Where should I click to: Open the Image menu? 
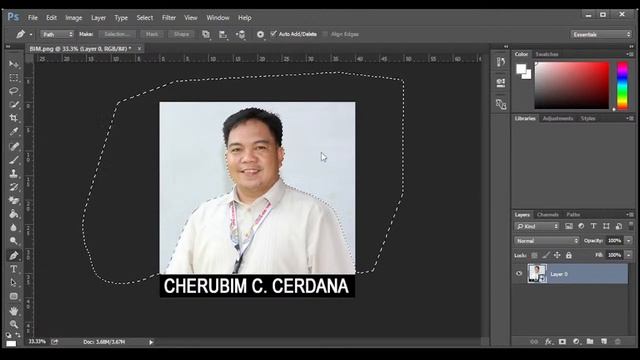tap(74, 18)
